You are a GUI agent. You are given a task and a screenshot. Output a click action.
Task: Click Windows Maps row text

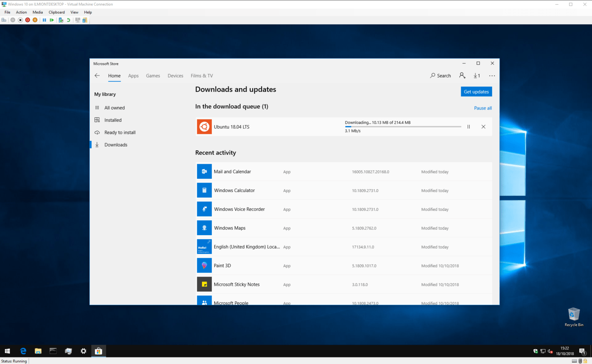pyautogui.click(x=229, y=228)
